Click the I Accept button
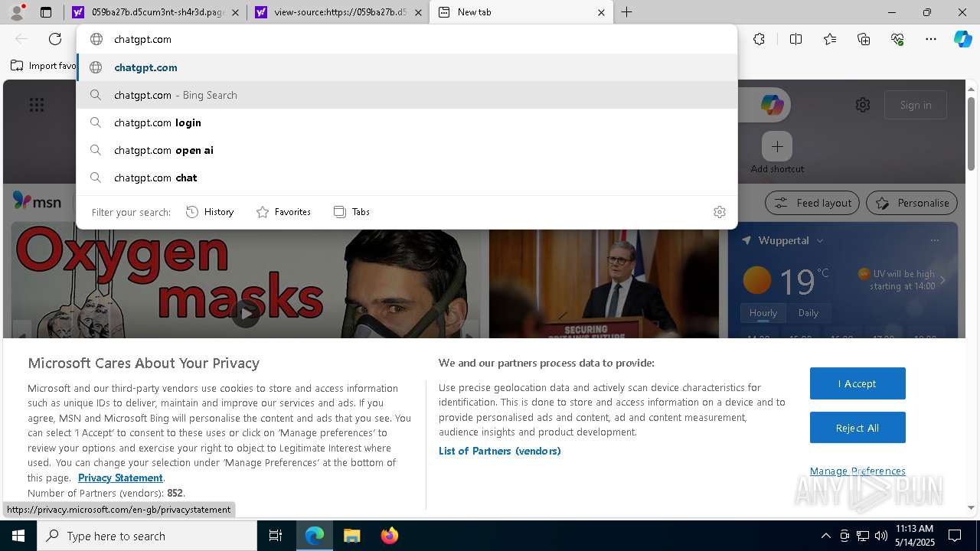This screenshot has width=980, height=551. 857,383
